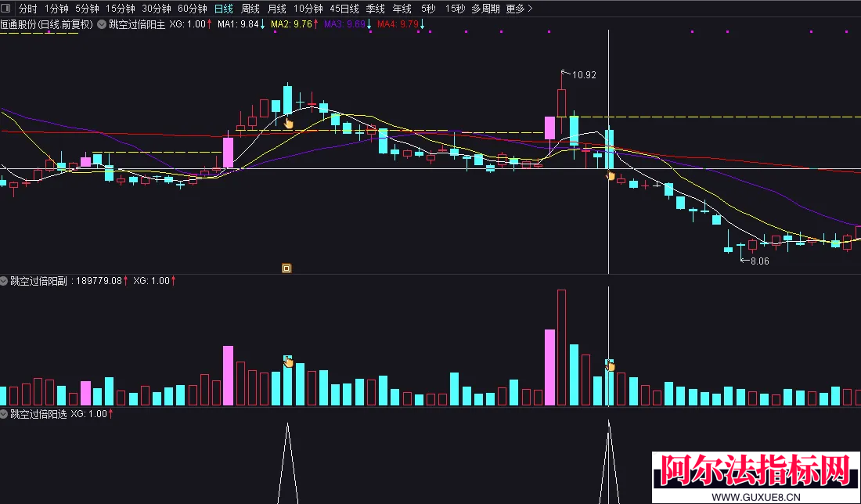Screen dimensions: 861x504
Task: Click the MA2: 9.76 value
Action: (292, 24)
